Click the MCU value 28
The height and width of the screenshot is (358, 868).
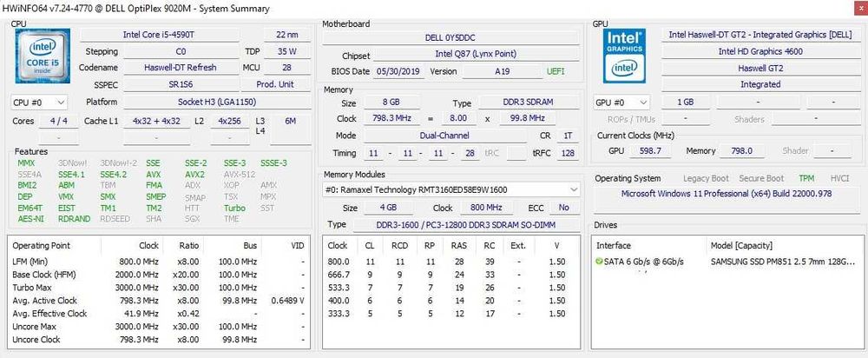pos(286,68)
